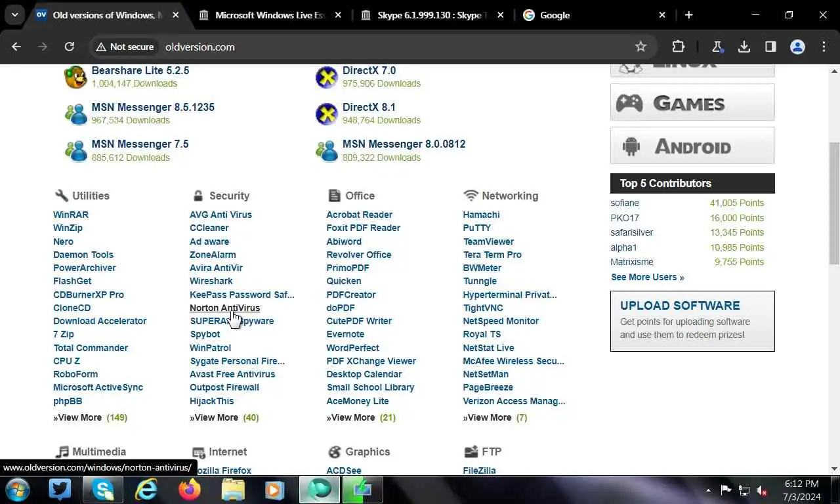Click the MSN Messenger 8.0.0812 icon
This screenshot has width=840, height=504.
click(x=326, y=150)
